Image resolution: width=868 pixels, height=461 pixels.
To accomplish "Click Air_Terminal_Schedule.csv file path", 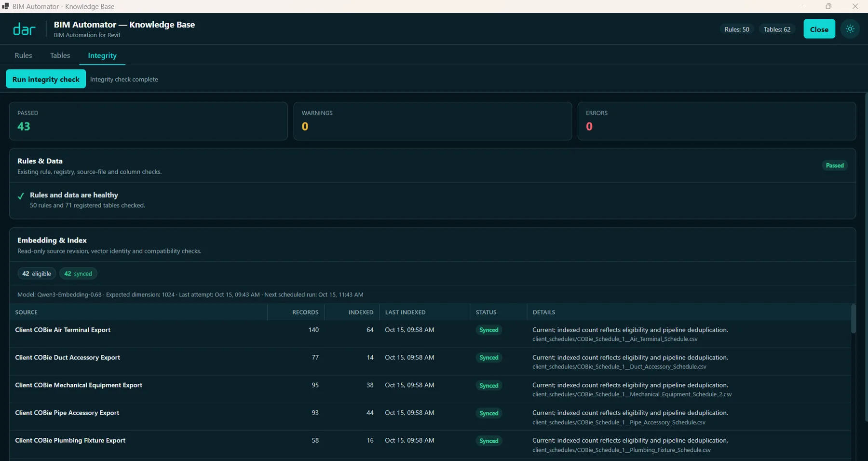I will [x=615, y=339].
